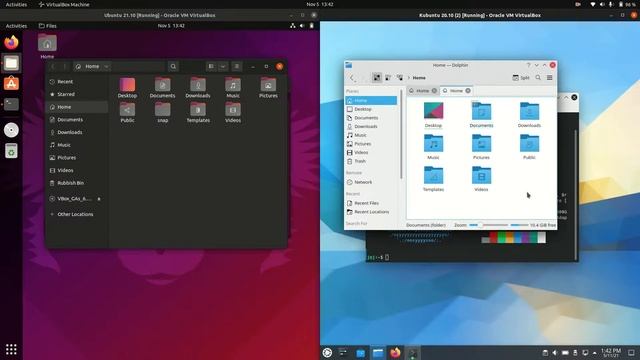
Task: Open the Public folder in Dolphin
Action: tap(529, 147)
